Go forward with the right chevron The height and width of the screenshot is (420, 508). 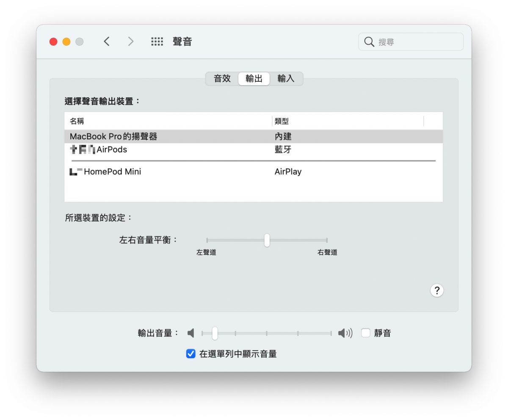pyautogui.click(x=131, y=41)
